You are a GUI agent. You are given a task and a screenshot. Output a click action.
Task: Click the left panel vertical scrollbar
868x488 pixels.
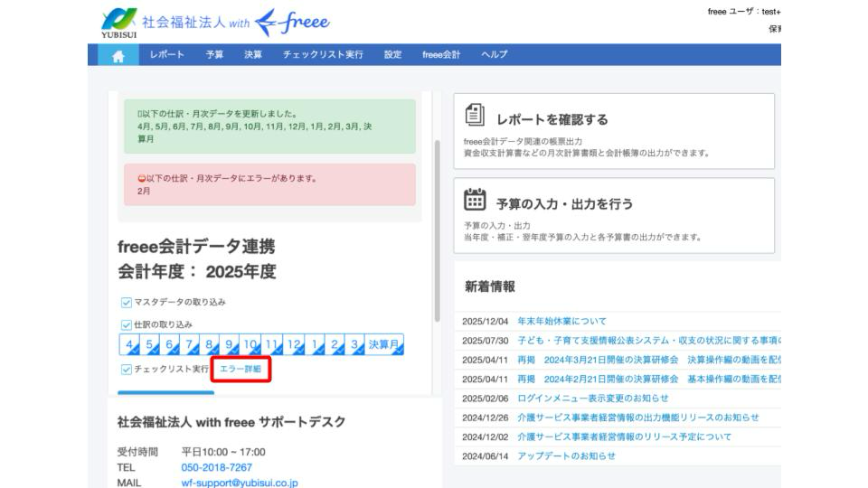click(x=438, y=230)
